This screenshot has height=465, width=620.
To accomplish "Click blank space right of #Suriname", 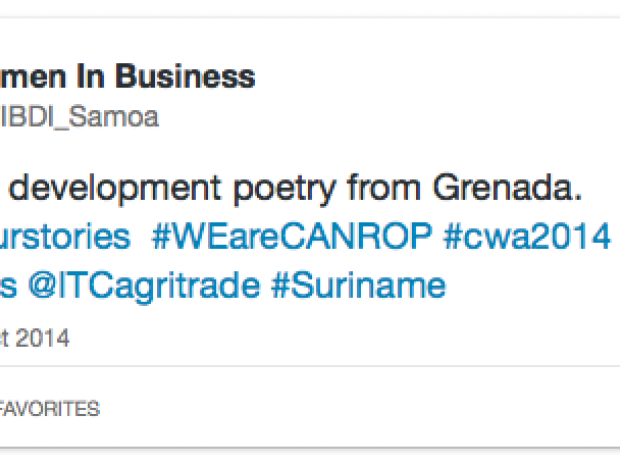I will click(x=530, y=286).
